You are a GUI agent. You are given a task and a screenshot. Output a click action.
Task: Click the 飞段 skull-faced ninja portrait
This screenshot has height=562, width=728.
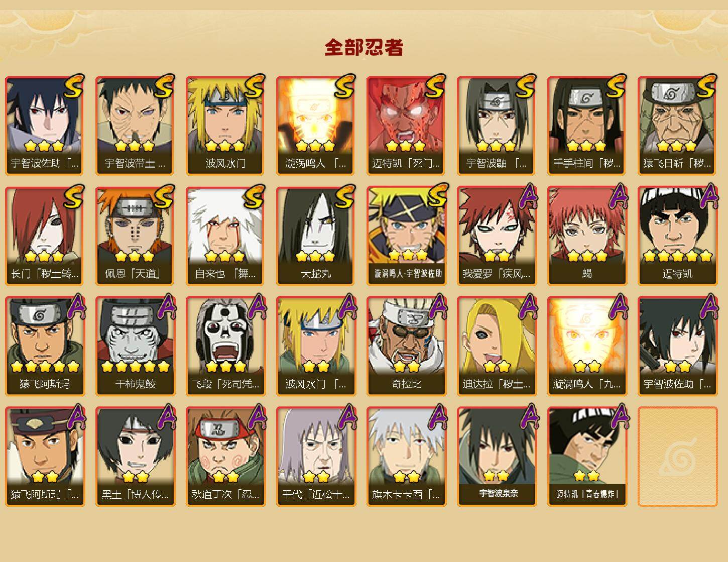tap(225, 346)
